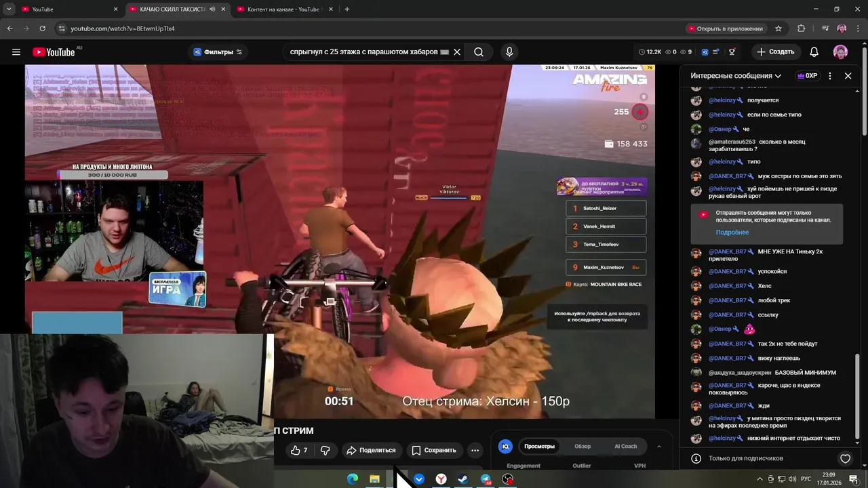Switch to the Обзор tab
The width and height of the screenshot is (868, 488).
(x=583, y=446)
